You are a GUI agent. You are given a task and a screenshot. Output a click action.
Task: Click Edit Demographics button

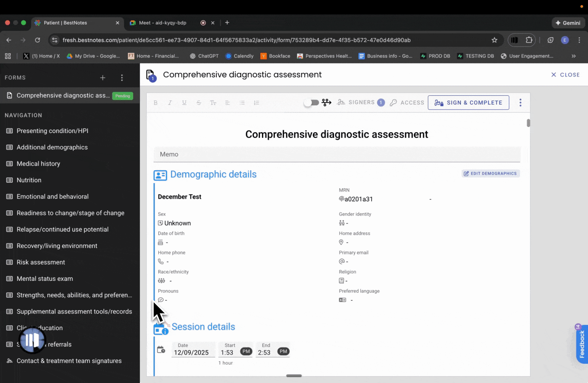point(491,173)
